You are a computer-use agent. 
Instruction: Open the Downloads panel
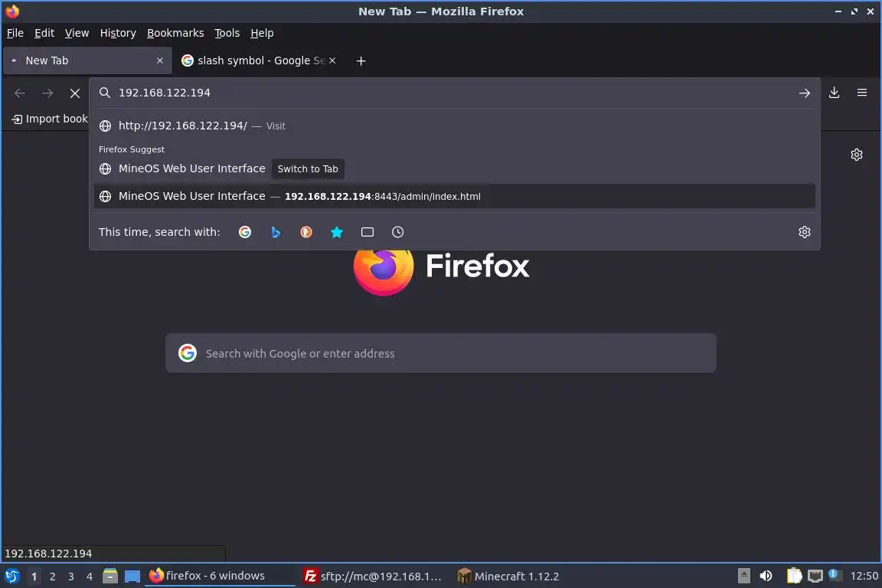[835, 93]
